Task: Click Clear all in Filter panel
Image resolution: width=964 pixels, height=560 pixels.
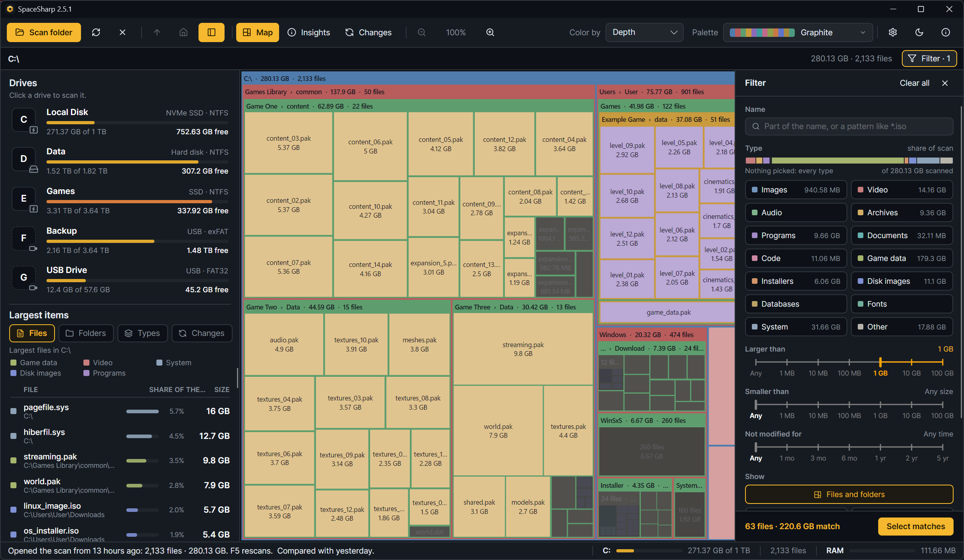Action: point(914,83)
